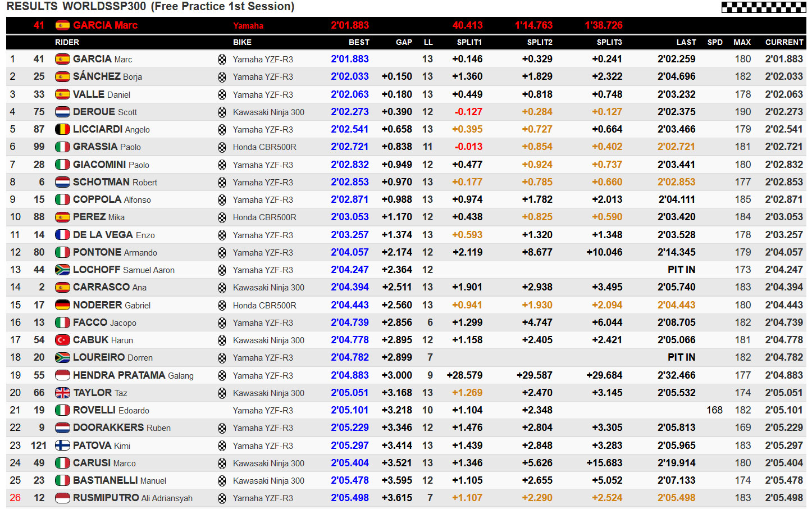This screenshot has height=509, width=812.
Task: Click the "RESULTS WORLDSSP300 (Free Practice 1st Session)" title
Action: 150,7
